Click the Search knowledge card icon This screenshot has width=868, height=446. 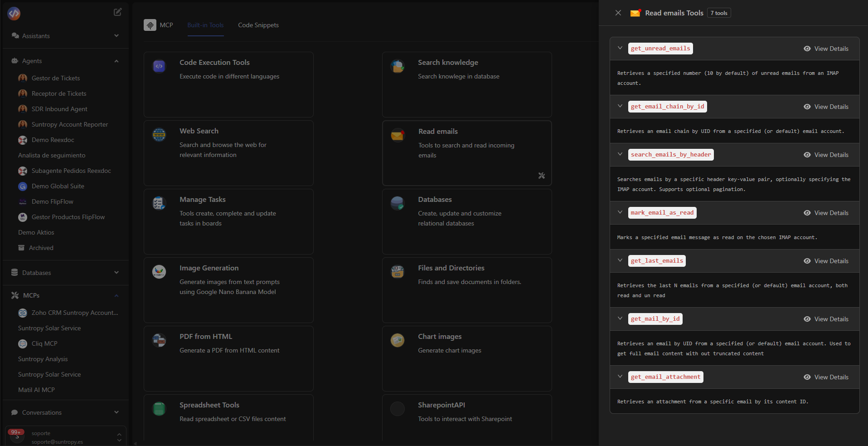[398, 66]
